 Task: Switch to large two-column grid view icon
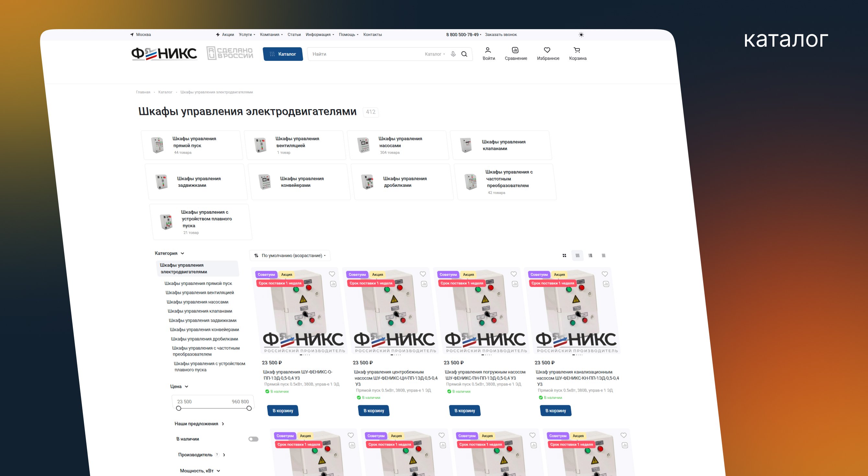pyautogui.click(x=565, y=255)
